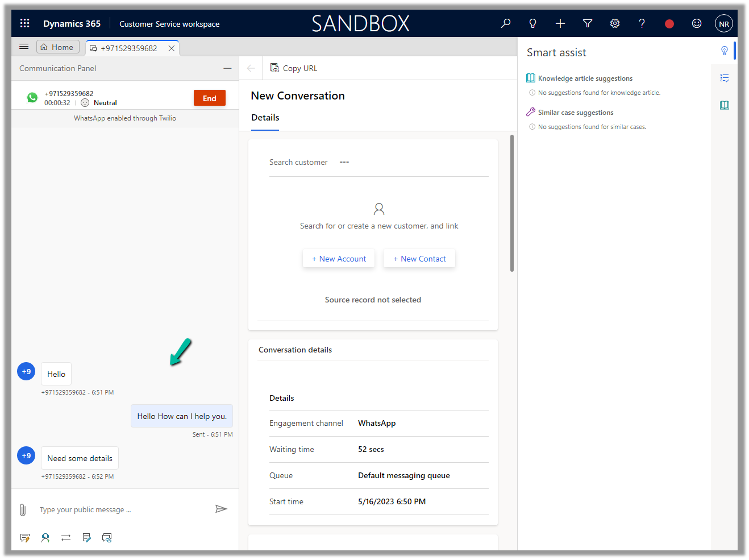Image resolution: width=749 pixels, height=560 pixels.
Task: Open the Dynamics 365 app launcher
Action: click(25, 23)
